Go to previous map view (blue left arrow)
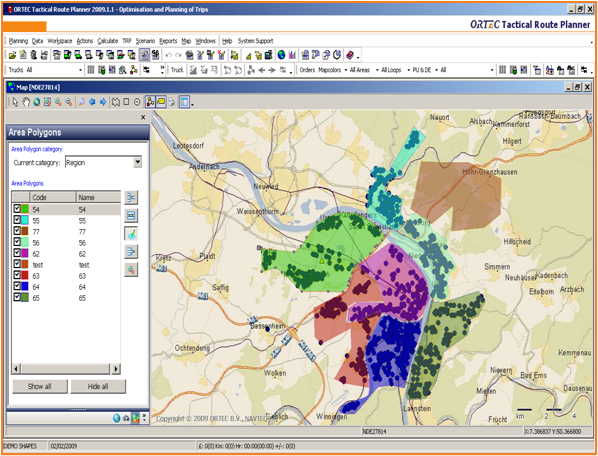The width and height of the screenshot is (598, 456). [x=92, y=102]
